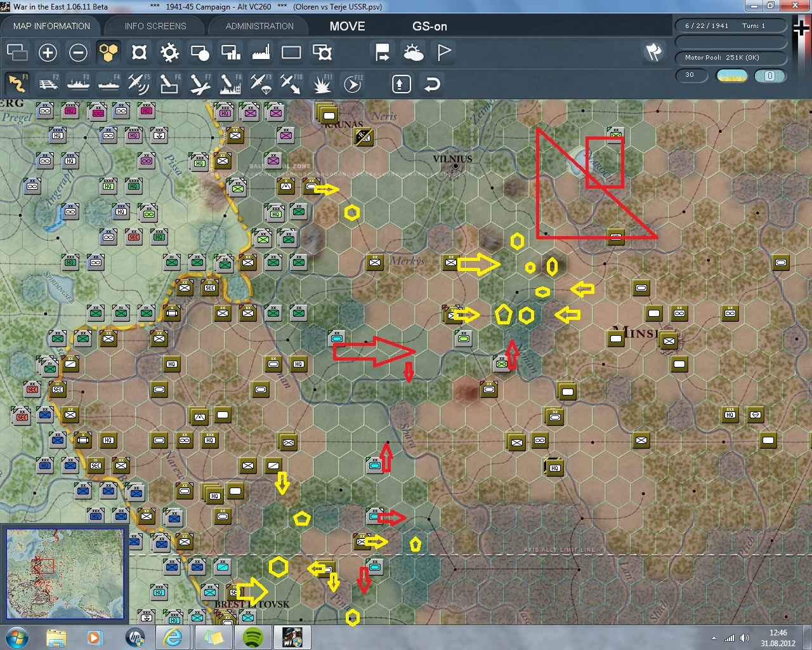The height and width of the screenshot is (650, 812).
Task: Select F4 amphibious ship mode
Action: click(108, 84)
